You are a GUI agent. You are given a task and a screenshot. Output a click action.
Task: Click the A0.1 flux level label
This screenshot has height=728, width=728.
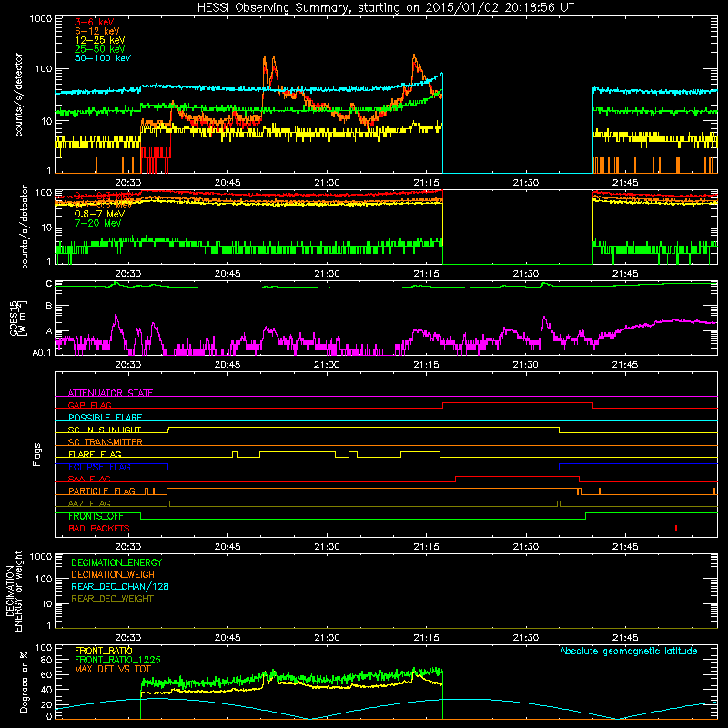[x=42, y=352]
